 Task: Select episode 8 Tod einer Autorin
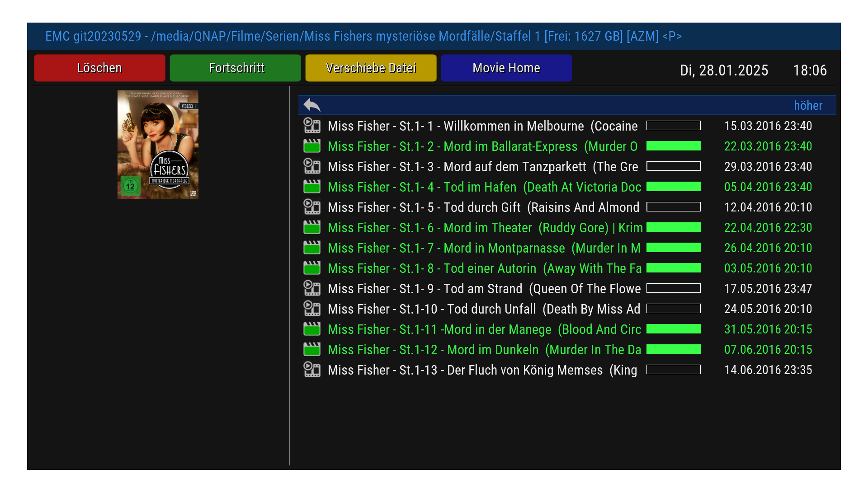click(484, 268)
